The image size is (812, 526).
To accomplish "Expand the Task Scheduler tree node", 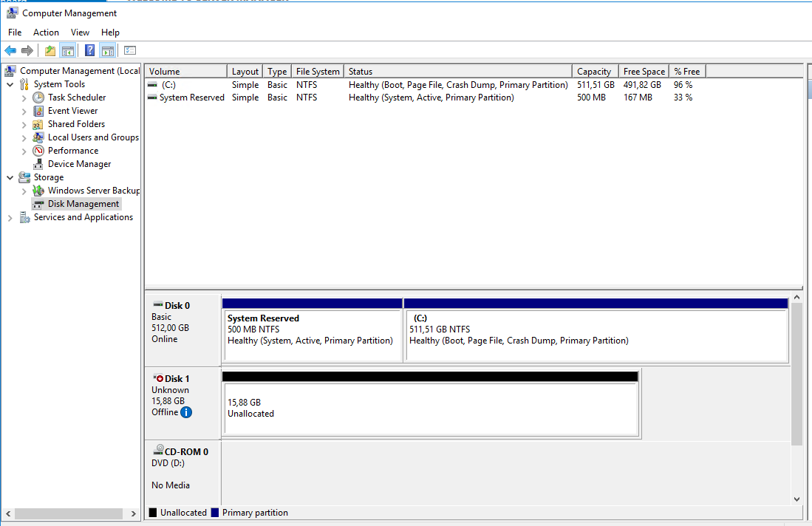I will click(x=24, y=98).
